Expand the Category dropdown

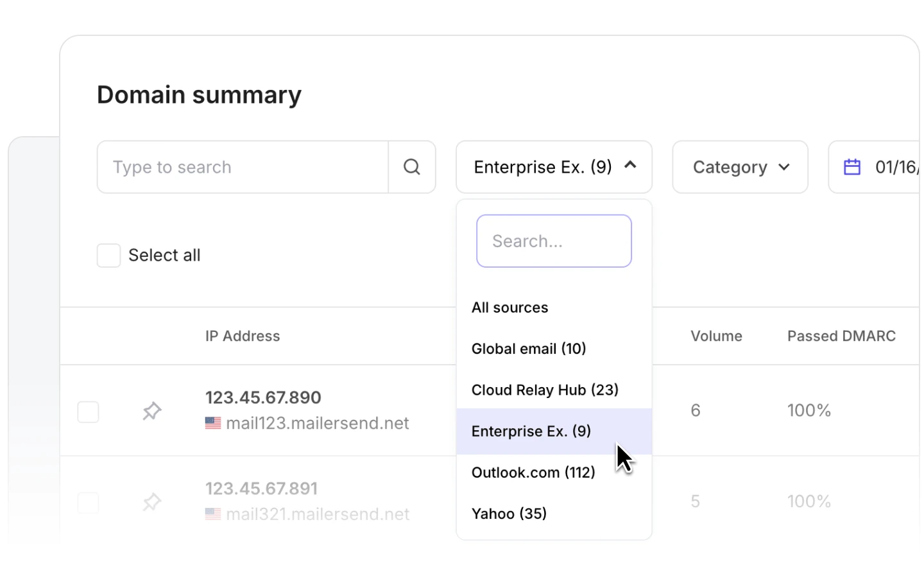[740, 167]
